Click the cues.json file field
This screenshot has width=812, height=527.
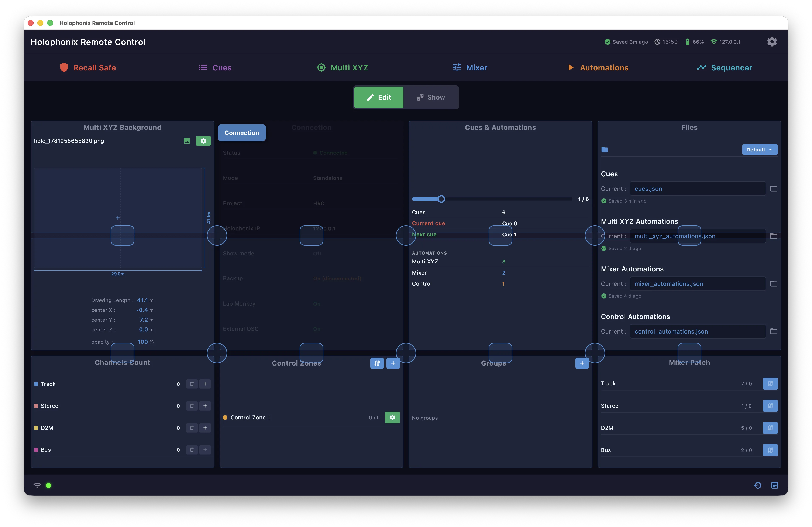pos(698,189)
